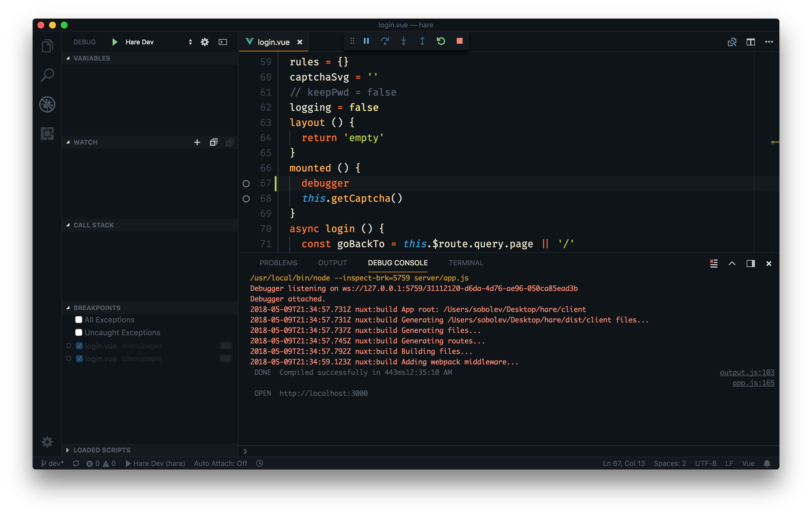This screenshot has height=516, width=812.
Task: Start debugging with green play button
Action: [115, 42]
